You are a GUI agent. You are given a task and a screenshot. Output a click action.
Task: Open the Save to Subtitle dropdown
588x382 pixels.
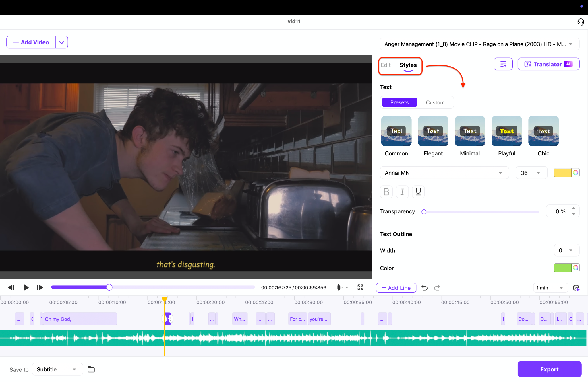(57, 369)
